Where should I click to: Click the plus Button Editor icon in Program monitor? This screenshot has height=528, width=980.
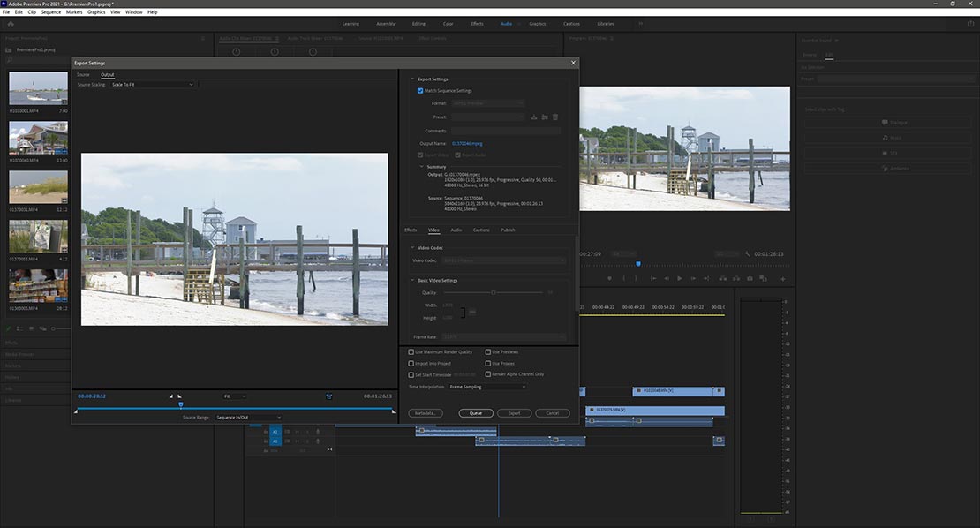click(782, 279)
